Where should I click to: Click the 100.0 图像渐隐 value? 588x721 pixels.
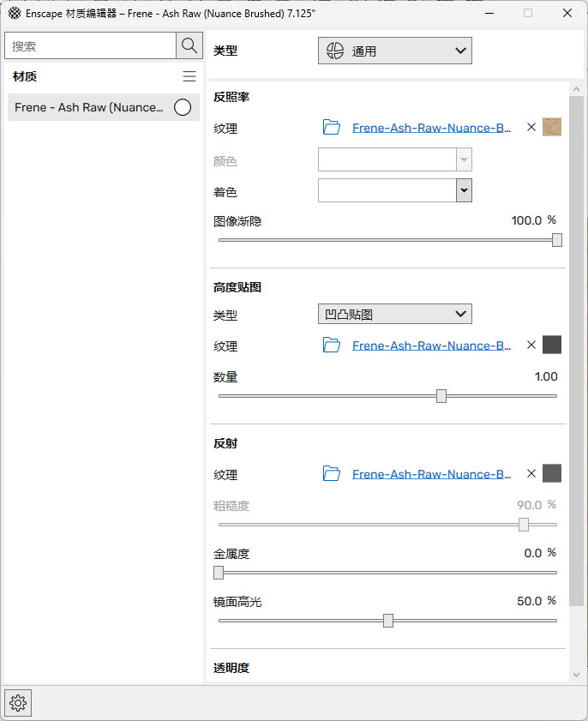coord(526,220)
